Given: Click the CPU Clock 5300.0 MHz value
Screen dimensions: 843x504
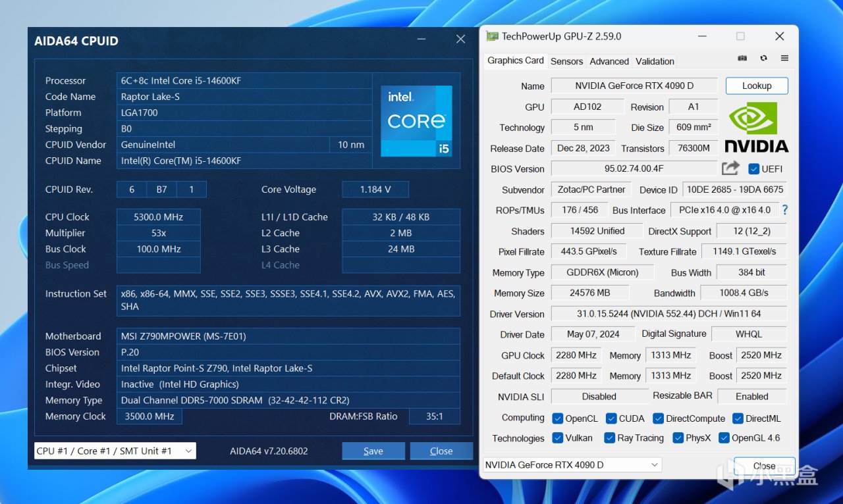Looking at the screenshot, I should click(158, 217).
